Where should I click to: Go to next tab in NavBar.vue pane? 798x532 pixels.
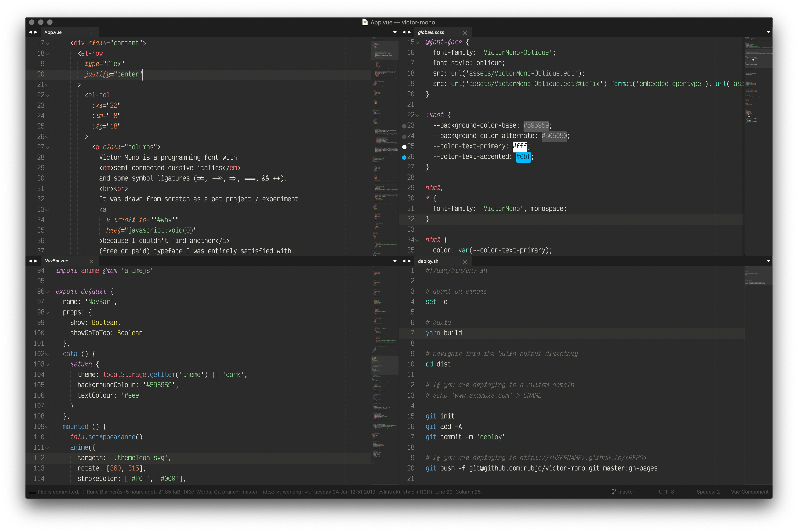pyautogui.click(x=36, y=261)
